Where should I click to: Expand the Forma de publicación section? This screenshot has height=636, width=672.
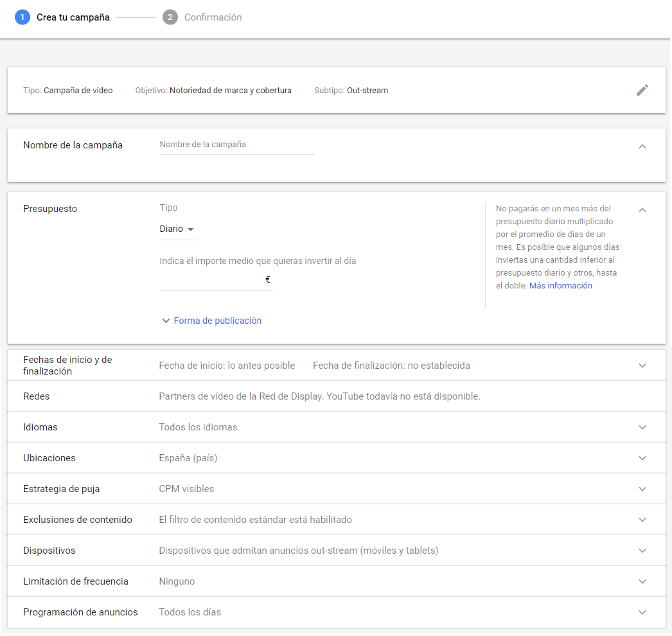click(x=211, y=320)
